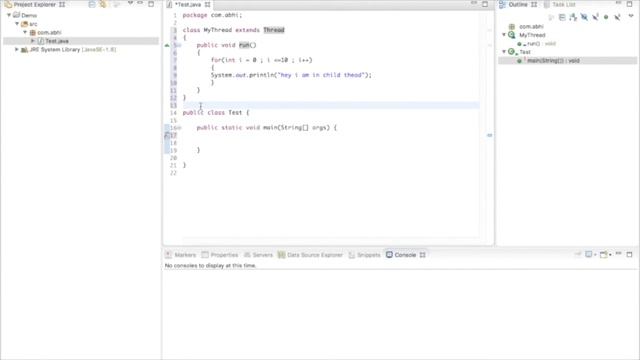Close the Project Explorer tab
This screenshot has height=360, width=640.
[x=62, y=4]
